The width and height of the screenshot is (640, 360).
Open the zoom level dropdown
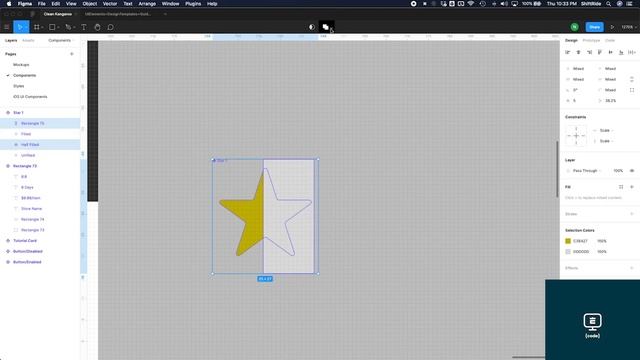pyautogui.click(x=629, y=27)
